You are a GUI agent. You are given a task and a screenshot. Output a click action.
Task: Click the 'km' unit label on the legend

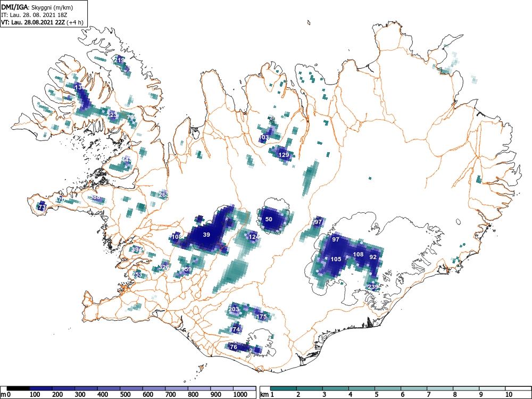(264, 395)
